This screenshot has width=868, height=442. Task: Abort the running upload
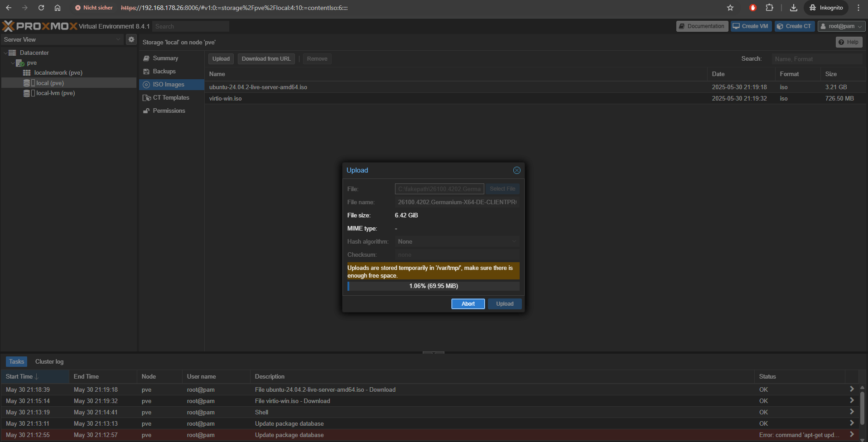tap(468, 304)
